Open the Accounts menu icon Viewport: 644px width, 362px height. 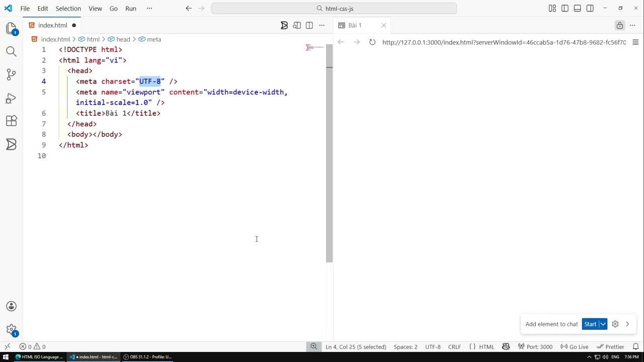pyautogui.click(x=11, y=306)
